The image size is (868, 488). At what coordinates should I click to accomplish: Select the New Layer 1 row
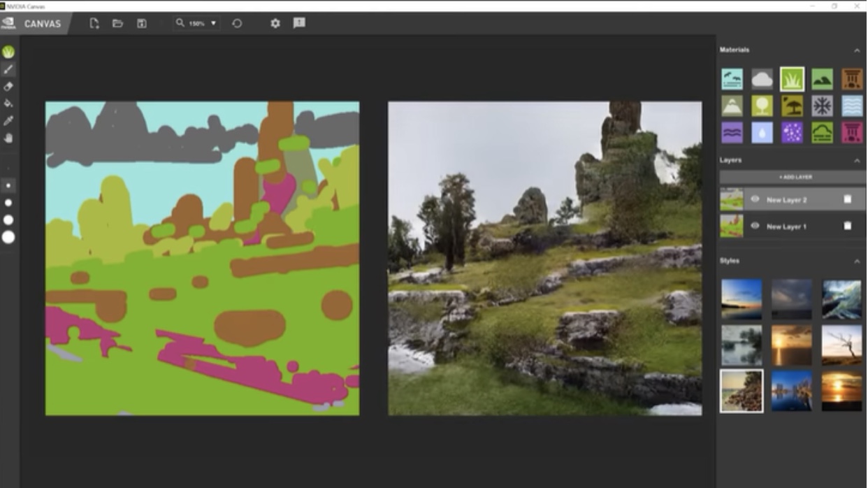pyautogui.click(x=790, y=226)
